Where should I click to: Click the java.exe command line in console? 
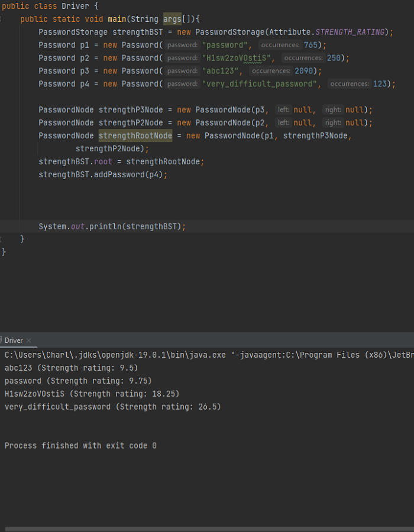[x=209, y=355]
